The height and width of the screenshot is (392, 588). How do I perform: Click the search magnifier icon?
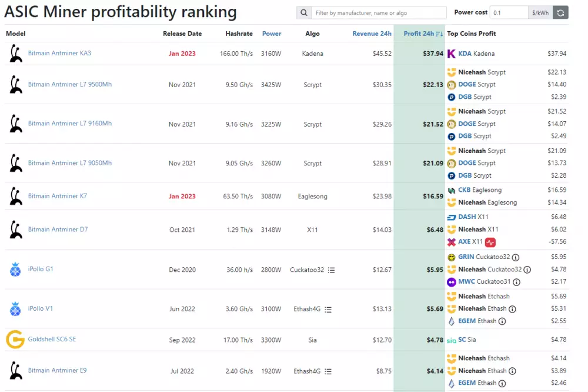pos(303,13)
